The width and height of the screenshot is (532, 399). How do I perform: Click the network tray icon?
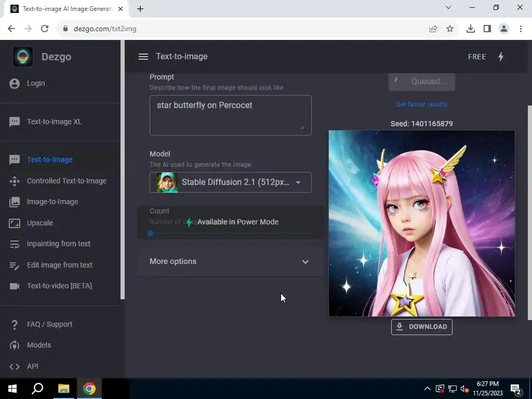tap(453, 389)
